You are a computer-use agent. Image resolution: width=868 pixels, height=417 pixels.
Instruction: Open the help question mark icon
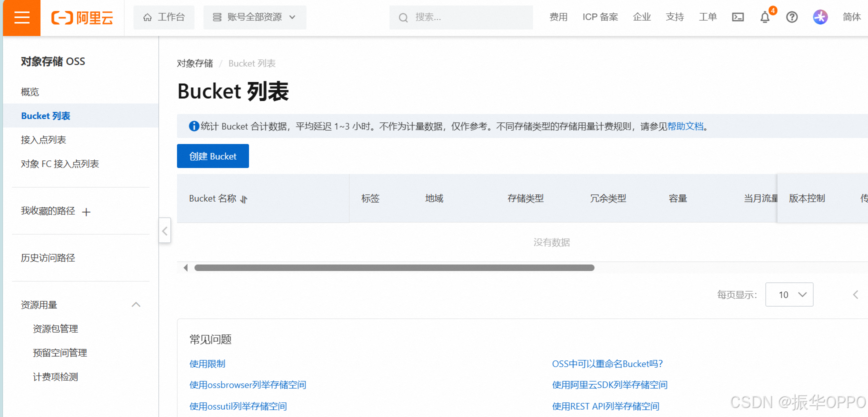(x=792, y=17)
